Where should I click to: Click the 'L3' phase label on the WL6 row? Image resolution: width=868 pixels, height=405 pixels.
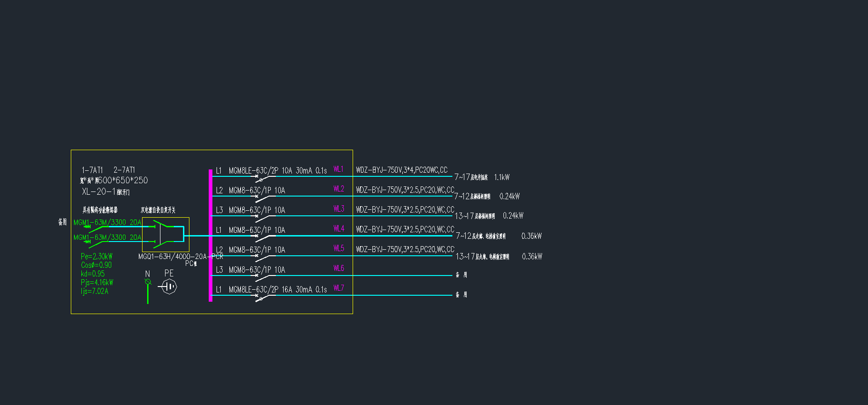click(x=219, y=270)
